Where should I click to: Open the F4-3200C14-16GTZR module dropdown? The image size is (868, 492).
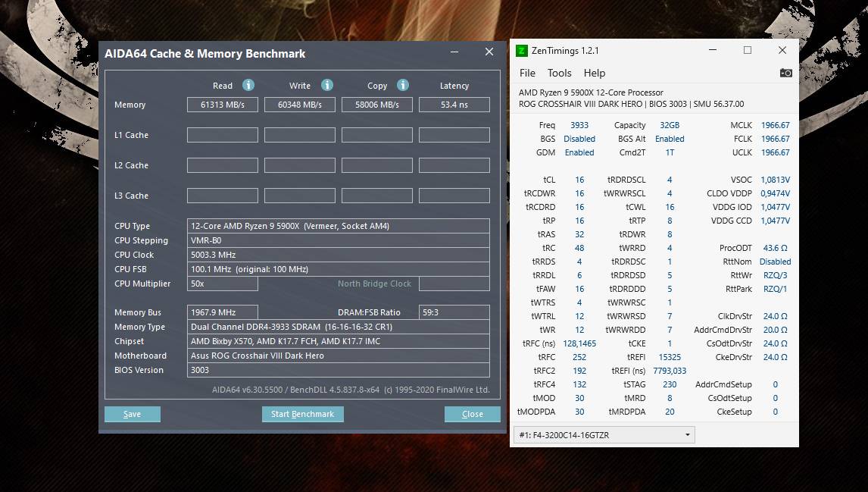pyautogui.click(x=604, y=435)
